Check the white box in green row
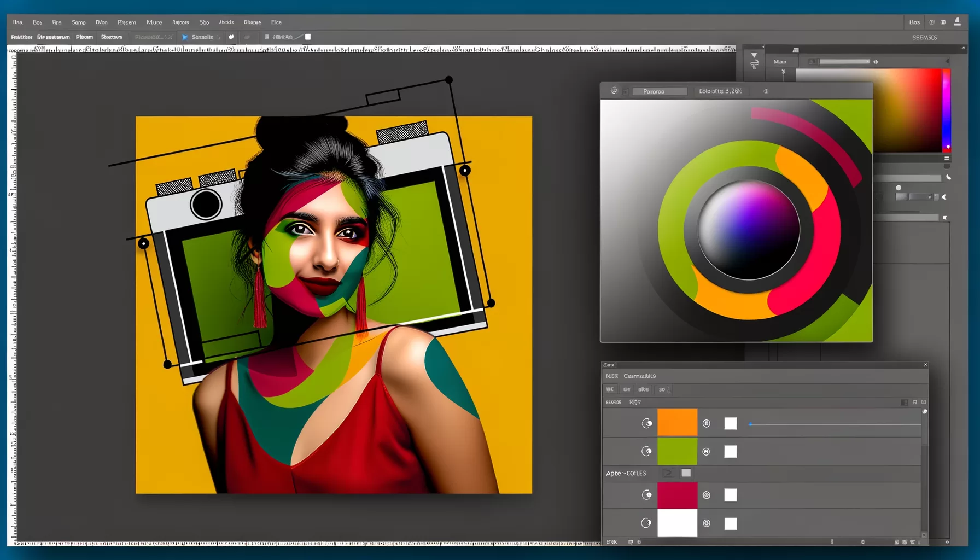980x560 pixels. click(731, 451)
